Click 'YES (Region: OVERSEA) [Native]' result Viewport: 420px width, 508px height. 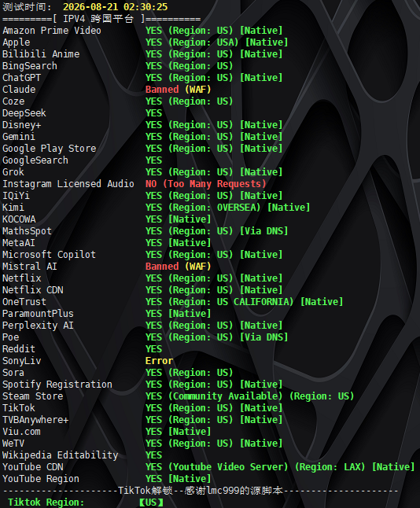(227, 208)
